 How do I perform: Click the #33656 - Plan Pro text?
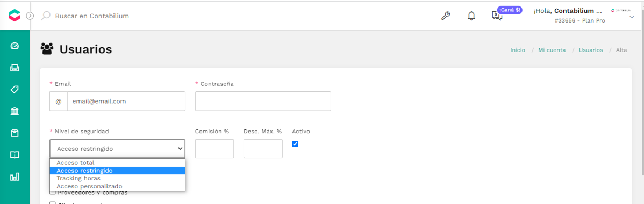click(x=579, y=20)
